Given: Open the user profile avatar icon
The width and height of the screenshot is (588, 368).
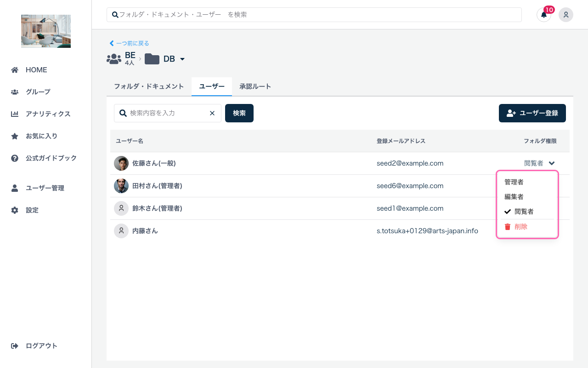Looking at the screenshot, I should coord(565,15).
